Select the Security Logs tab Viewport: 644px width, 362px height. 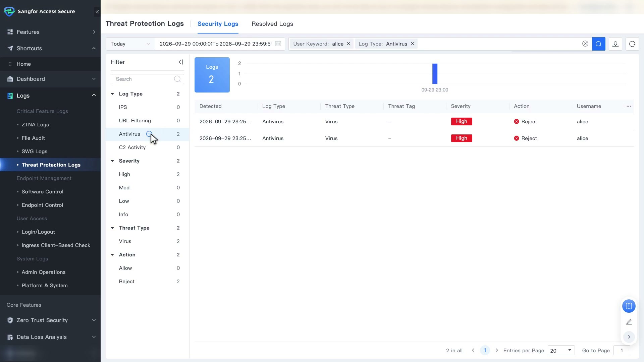tap(218, 24)
